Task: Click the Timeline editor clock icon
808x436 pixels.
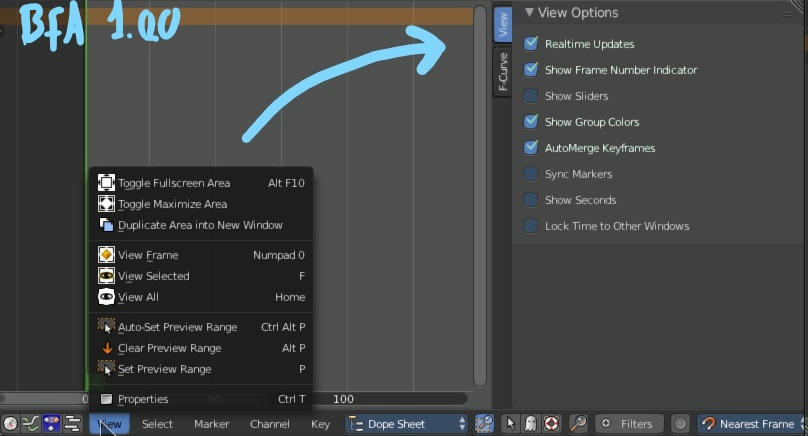Action: 10,424
